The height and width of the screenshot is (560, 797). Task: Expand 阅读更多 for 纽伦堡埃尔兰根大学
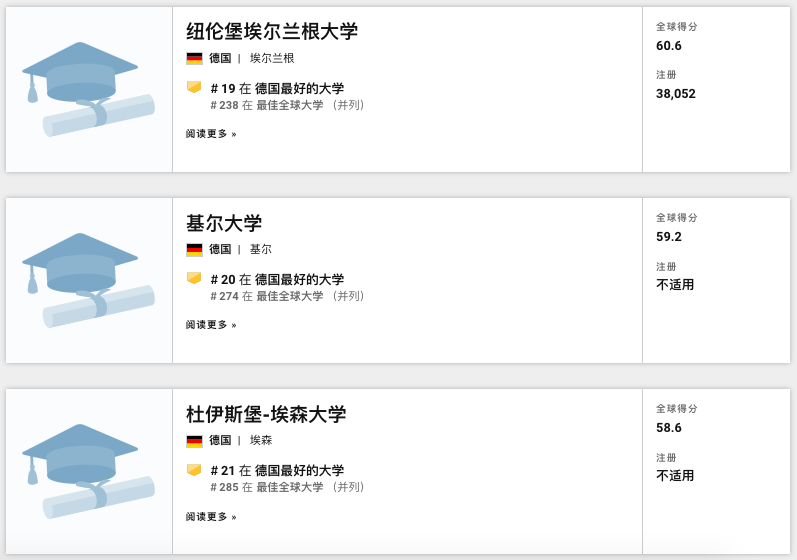[x=211, y=134]
